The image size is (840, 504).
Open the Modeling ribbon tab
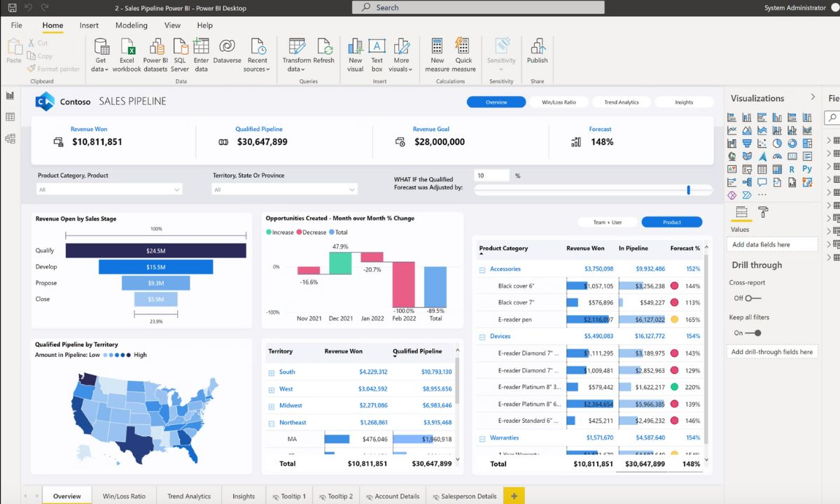click(131, 25)
